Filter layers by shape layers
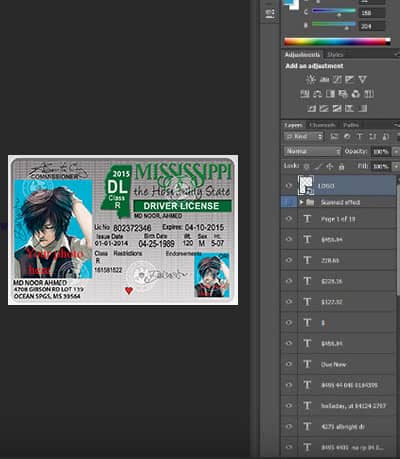 (372, 136)
